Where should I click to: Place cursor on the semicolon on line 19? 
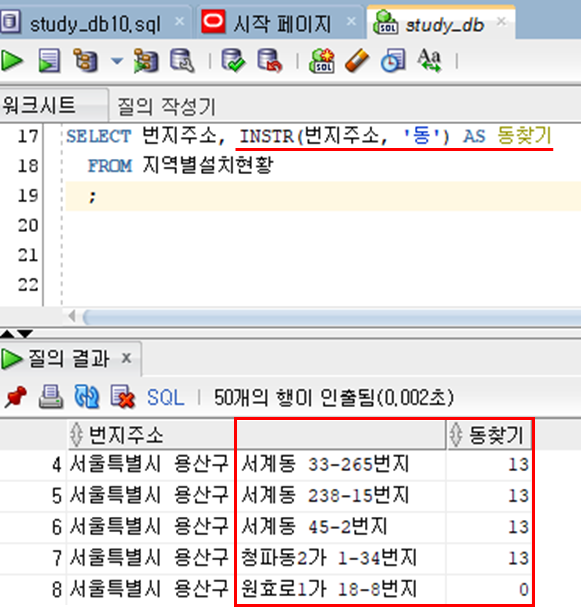pos(92,197)
